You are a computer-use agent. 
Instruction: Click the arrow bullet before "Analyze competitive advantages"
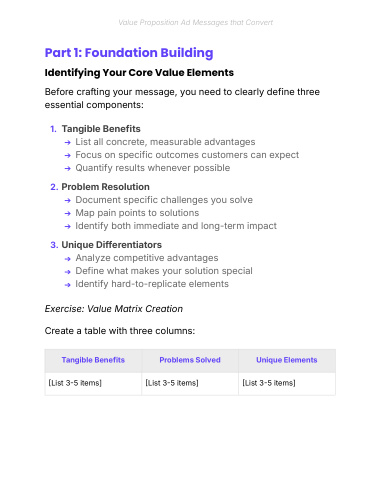coord(68,259)
